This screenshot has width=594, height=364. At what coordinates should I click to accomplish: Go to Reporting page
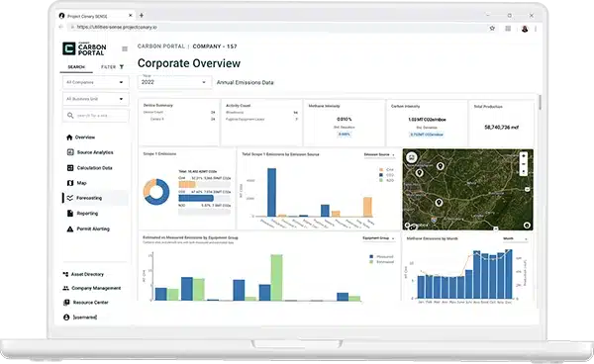[87, 214]
